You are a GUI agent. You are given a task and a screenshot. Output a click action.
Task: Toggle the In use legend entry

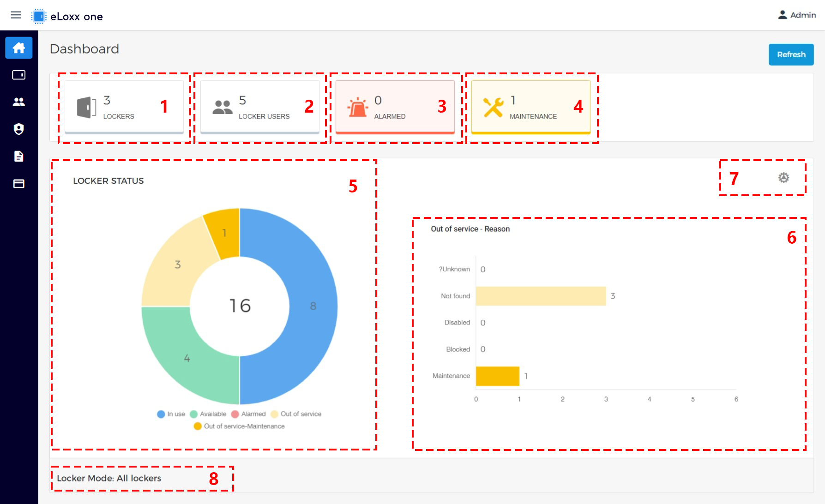coord(171,414)
